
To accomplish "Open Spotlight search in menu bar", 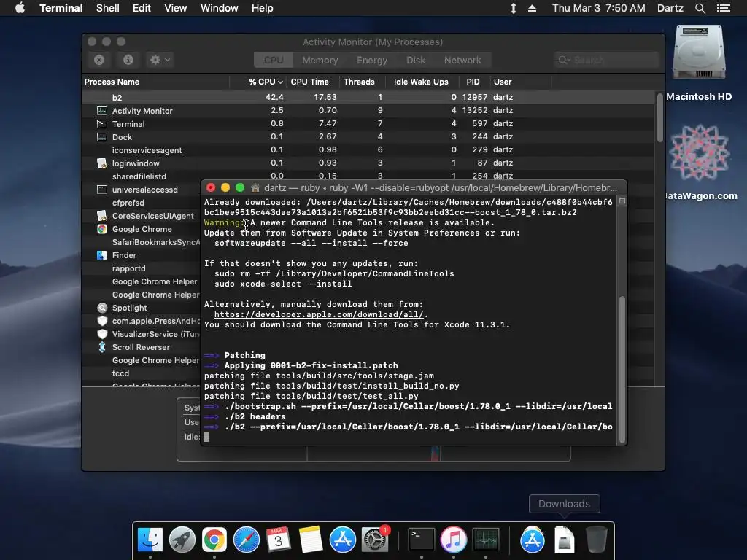I will click(700, 8).
